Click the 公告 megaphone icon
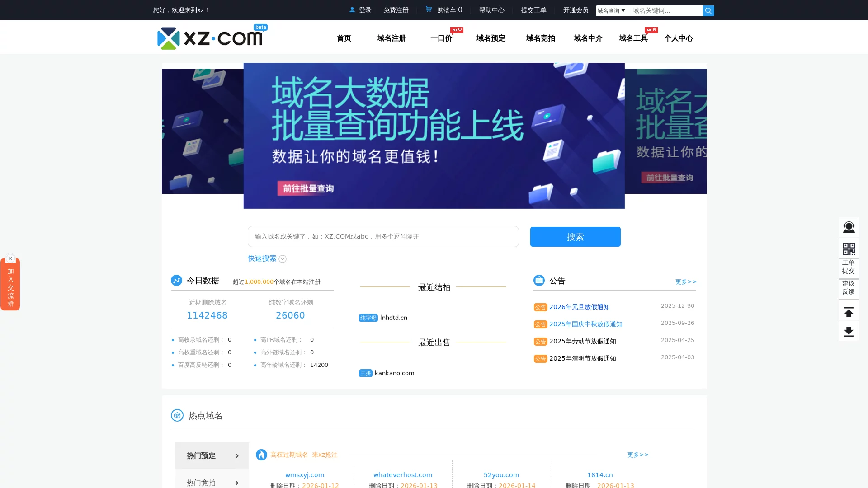The width and height of the screenshot is (868, 488). pyautogui.click(x=539, y=280)
